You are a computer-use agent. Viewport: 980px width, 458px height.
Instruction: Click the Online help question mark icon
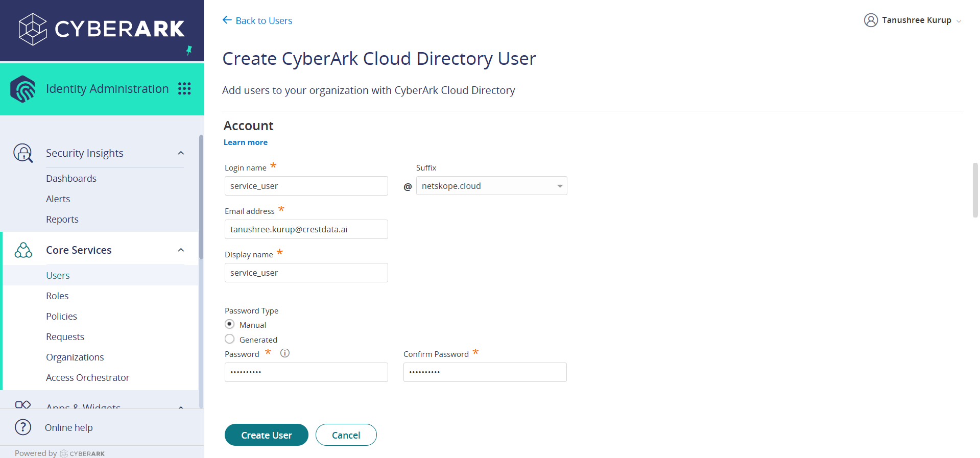(23, 427)
